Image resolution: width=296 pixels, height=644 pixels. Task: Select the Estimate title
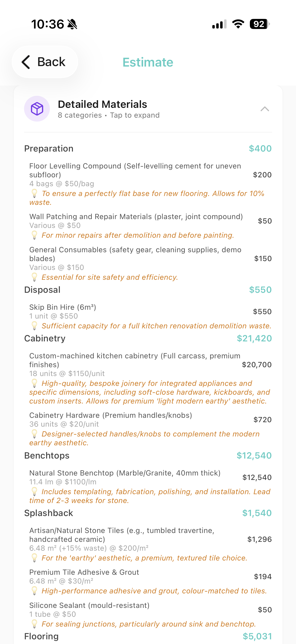(x=148, y=62)
